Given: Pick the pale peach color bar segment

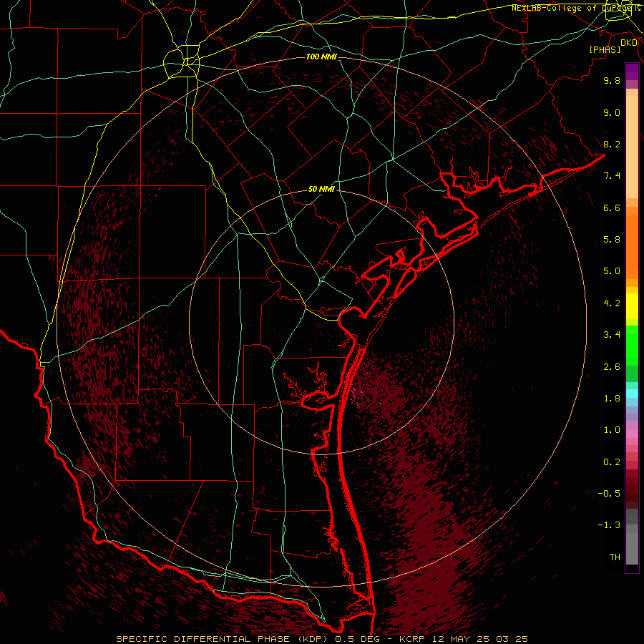Looking at the screenshot, I should click(x=632, y=147).
